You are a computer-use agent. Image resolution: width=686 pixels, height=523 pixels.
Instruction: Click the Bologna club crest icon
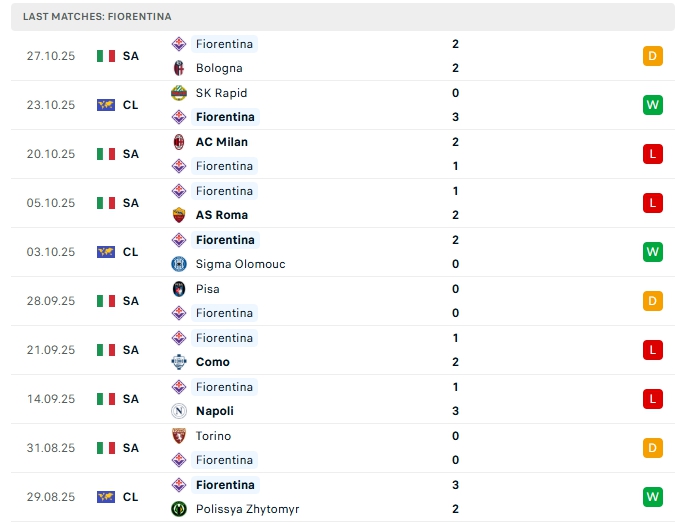tap(179, 68)
